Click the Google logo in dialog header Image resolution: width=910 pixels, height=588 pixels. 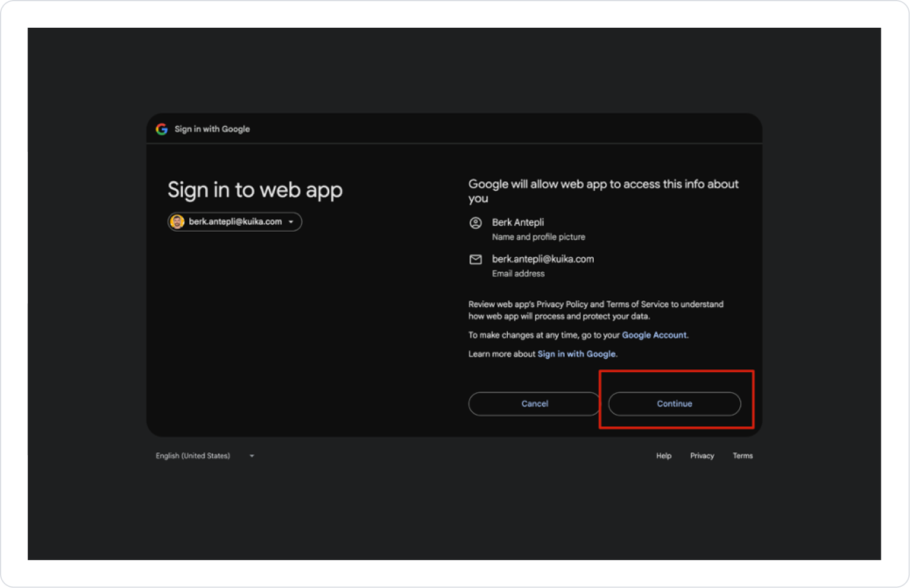coord(162,129)
